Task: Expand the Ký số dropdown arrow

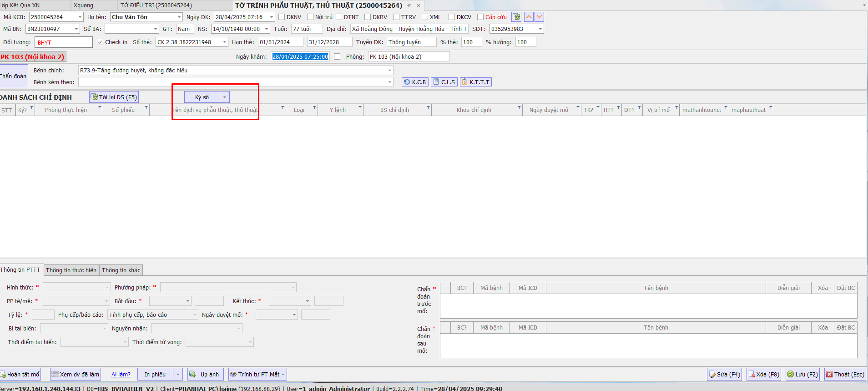Action: 225,97
